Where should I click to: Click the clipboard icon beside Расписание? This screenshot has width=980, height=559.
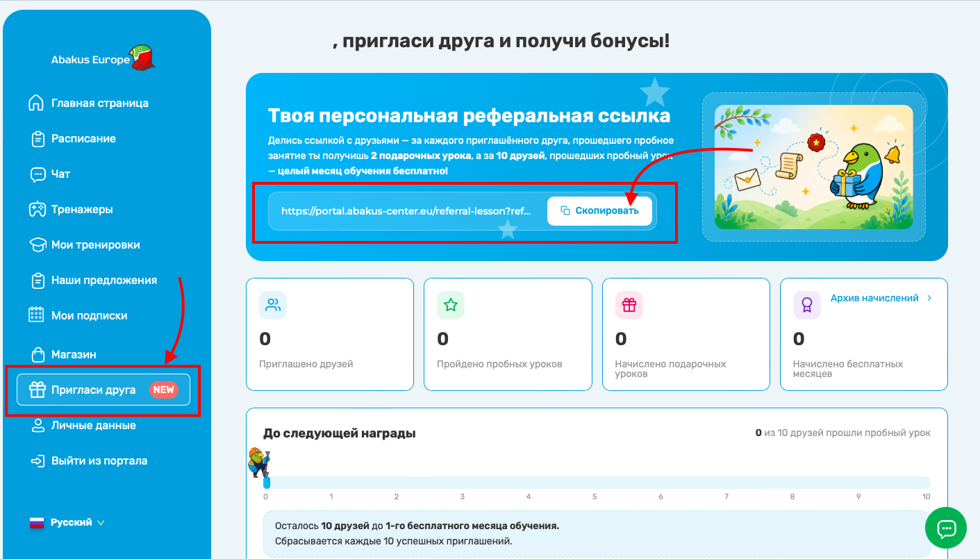37,139
